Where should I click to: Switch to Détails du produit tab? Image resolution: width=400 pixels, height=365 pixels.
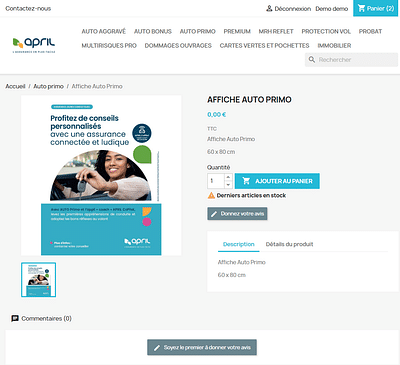pos(289,244)
